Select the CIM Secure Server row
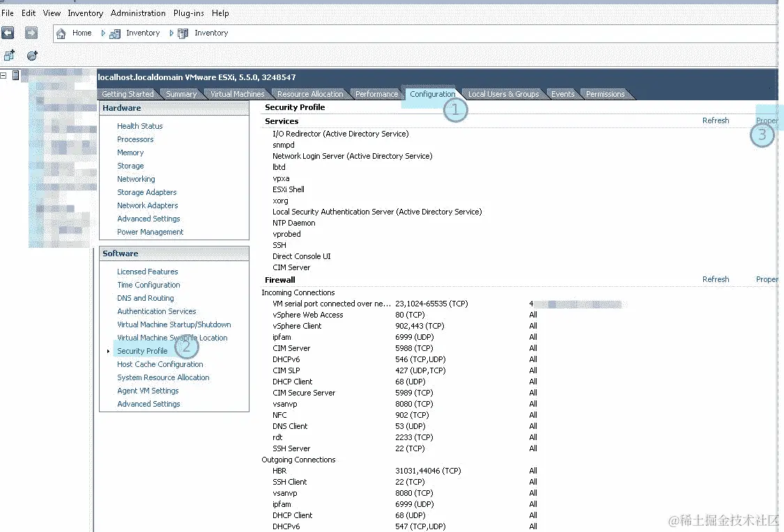 coord(405,393)
